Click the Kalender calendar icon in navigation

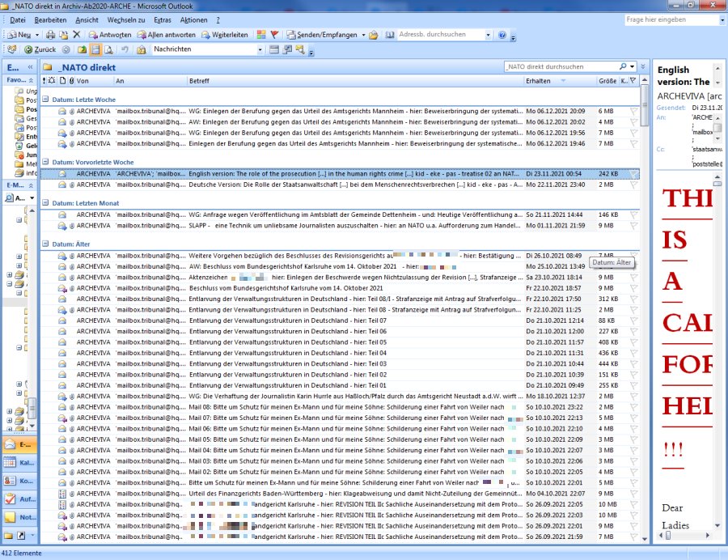tap(10, 463)
